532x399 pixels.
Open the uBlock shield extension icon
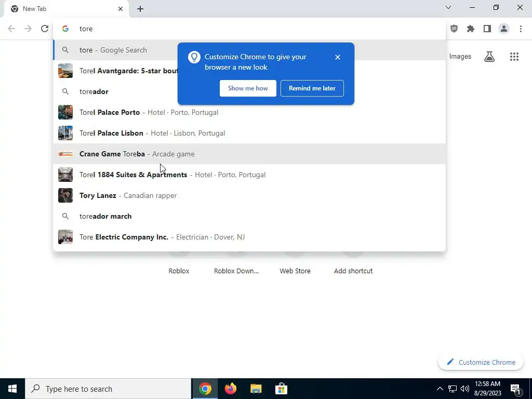pos(454,29)
